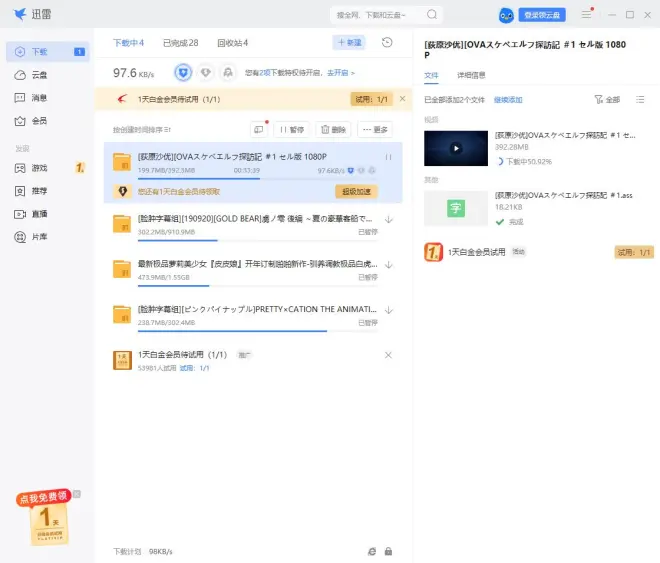The width and height of the screenshot is (660, 563).
Task: Resume the GOLD BEAR paused download
Action: 388,219
